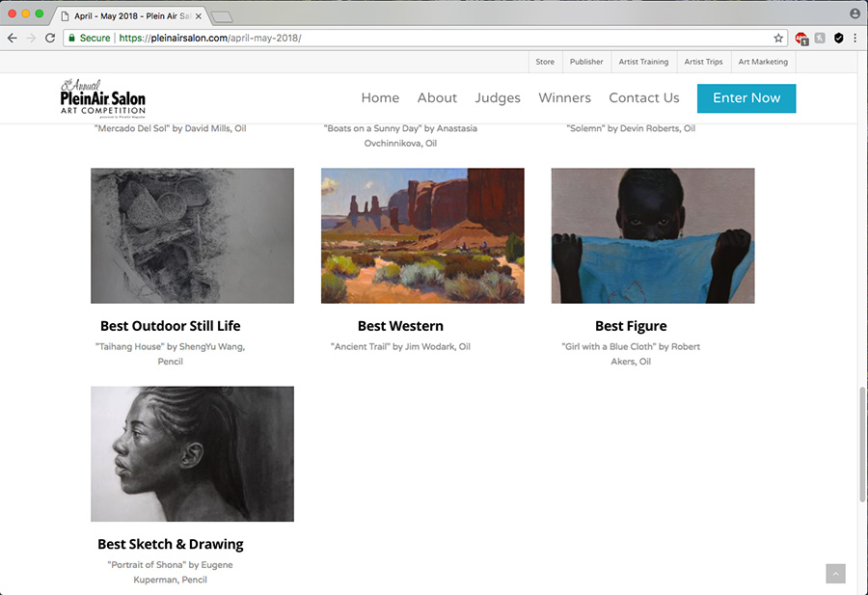Go to the Judges page
The height and width of the screenshot is (595, 868).
coord(498,98)
